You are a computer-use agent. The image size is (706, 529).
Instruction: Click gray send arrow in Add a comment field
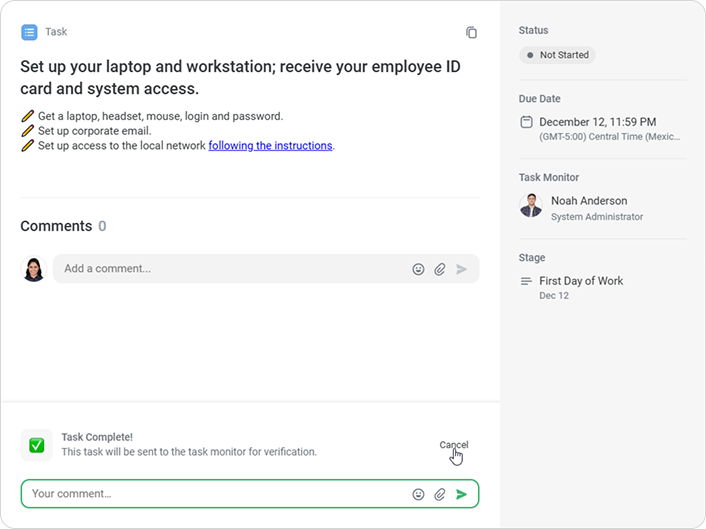461,269
